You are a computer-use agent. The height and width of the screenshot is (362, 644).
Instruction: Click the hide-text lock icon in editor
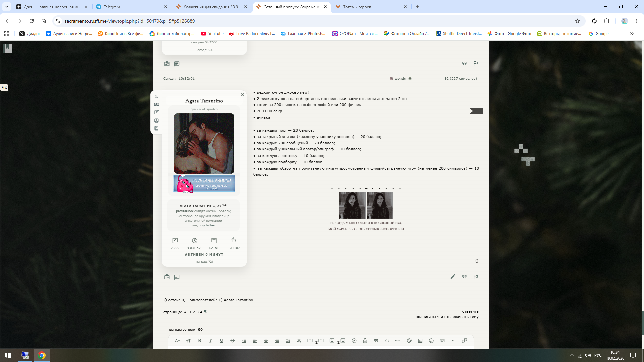(x=365, y=341)
